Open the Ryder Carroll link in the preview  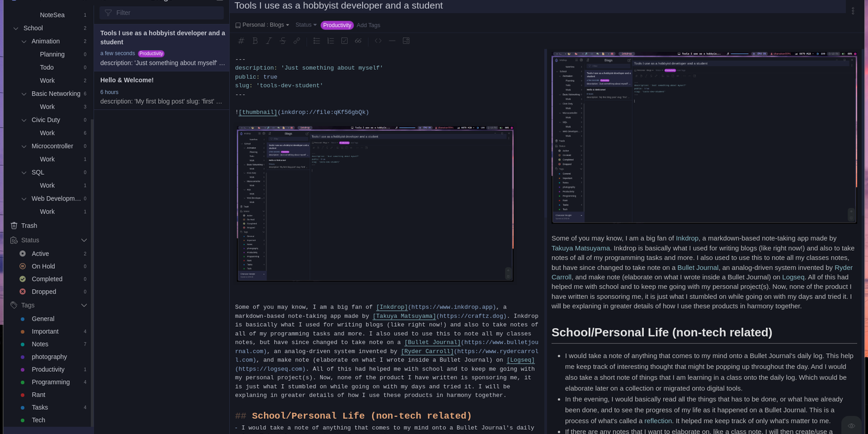pos(843,267)
